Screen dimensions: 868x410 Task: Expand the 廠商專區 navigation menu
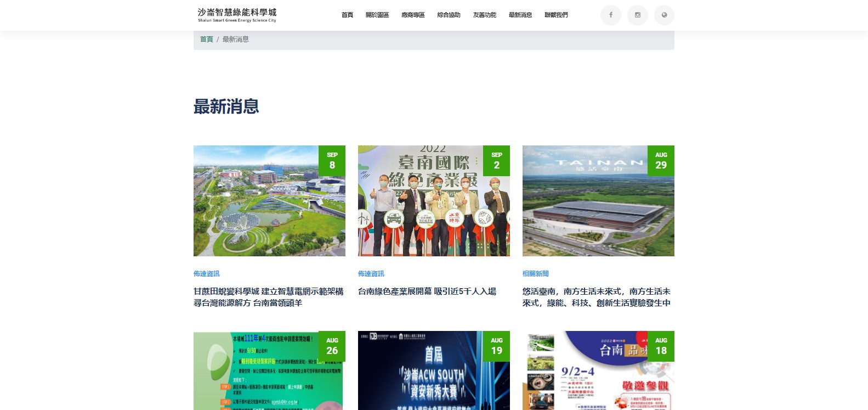[413, 15]
